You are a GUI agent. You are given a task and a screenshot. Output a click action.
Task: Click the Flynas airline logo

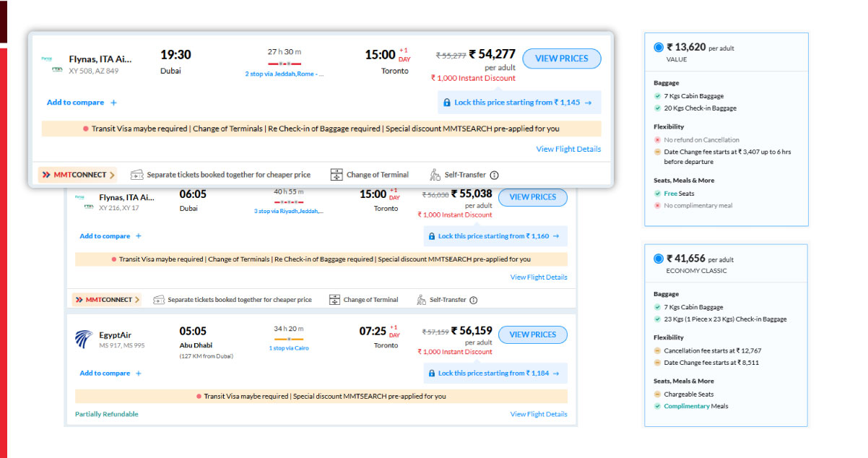click(48, 58)
